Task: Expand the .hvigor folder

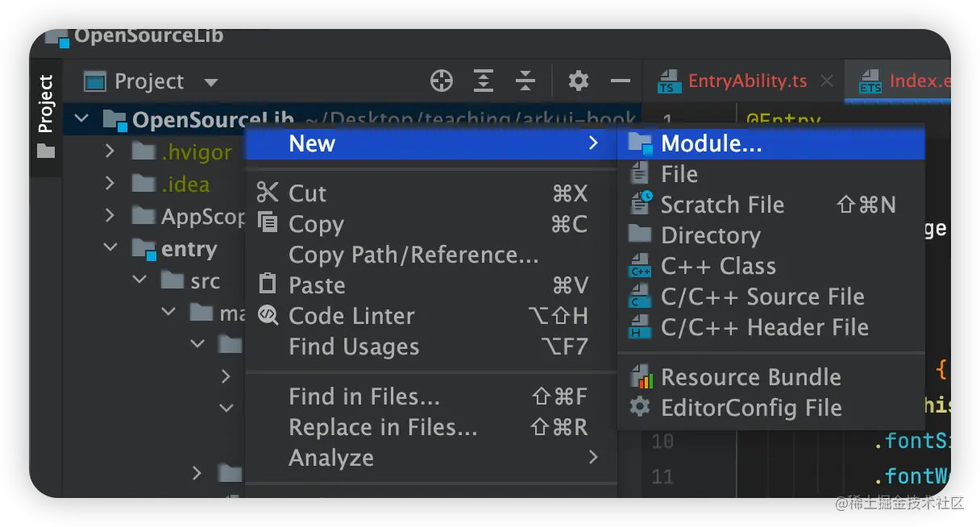Action: pyautogui.click(x=110, y=151)
